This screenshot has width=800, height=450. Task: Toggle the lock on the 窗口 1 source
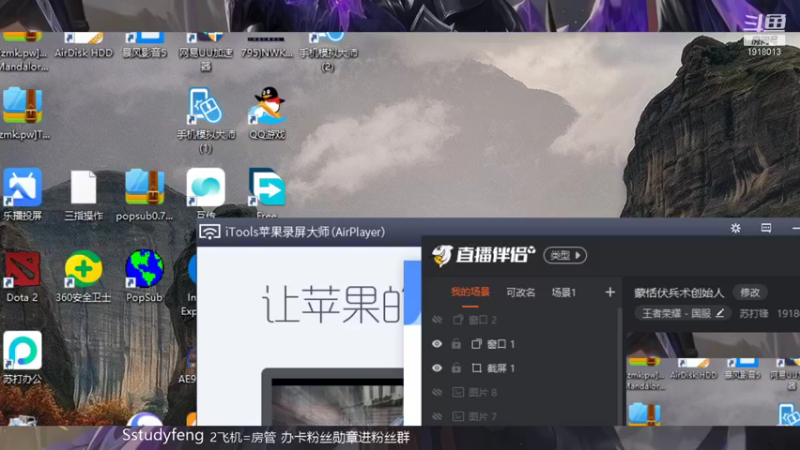pos(456,344)
